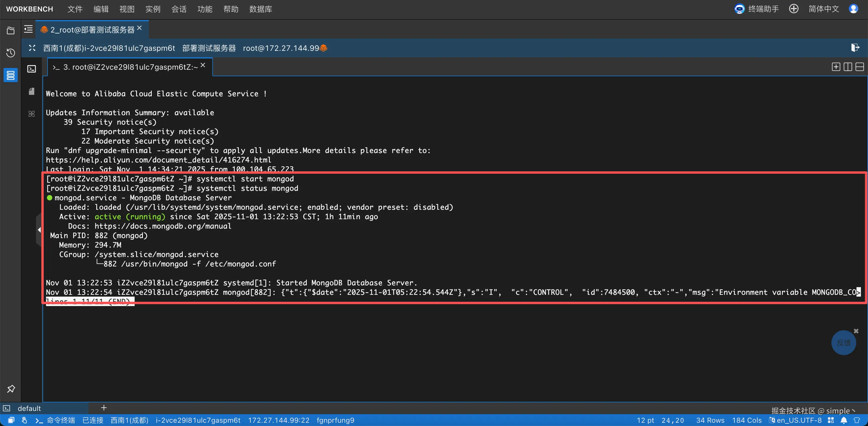868x426 pixels.
Task: Click 命令终端 in the status bar
Action: pos(61,420)
